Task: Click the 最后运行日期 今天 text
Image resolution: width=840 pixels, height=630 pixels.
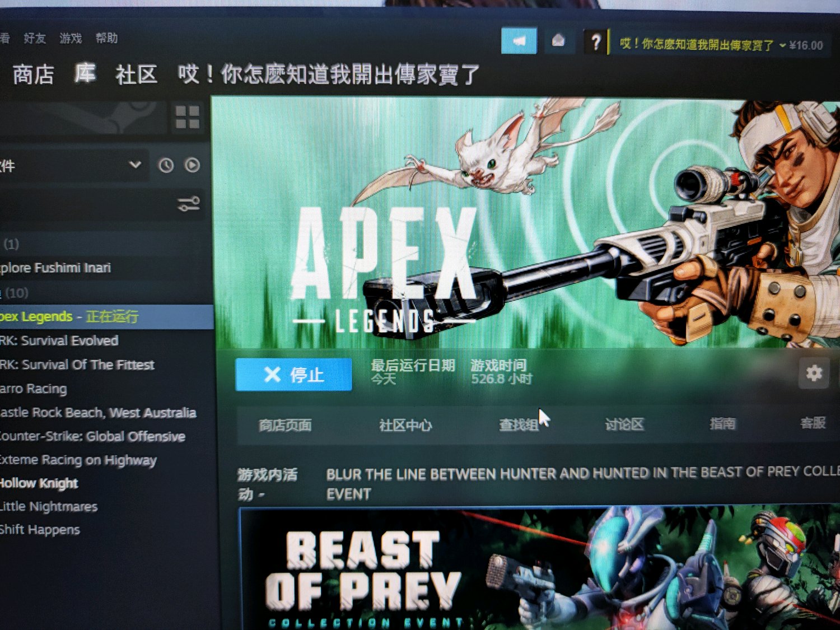Action: point(413,372)
